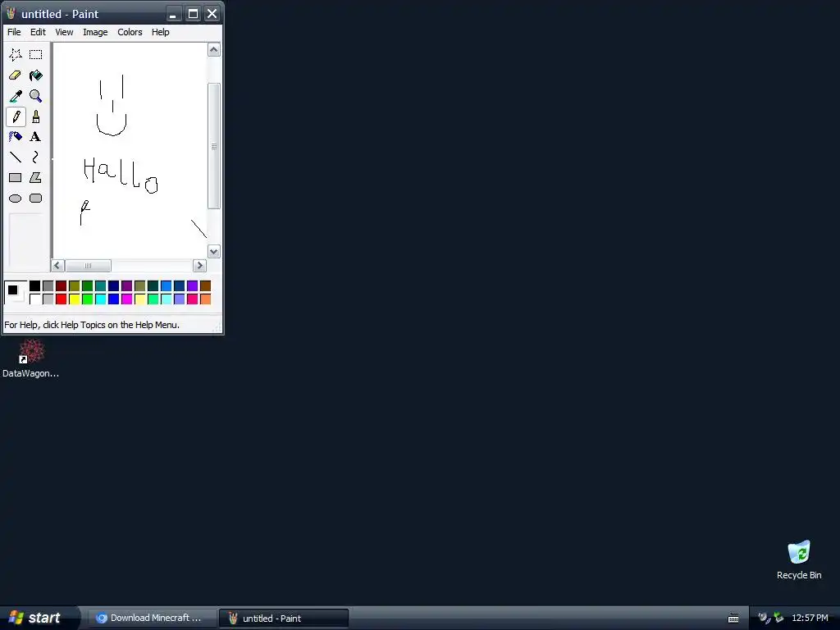
Task: Select the Magnifier tool
Action: pos(36,96)
